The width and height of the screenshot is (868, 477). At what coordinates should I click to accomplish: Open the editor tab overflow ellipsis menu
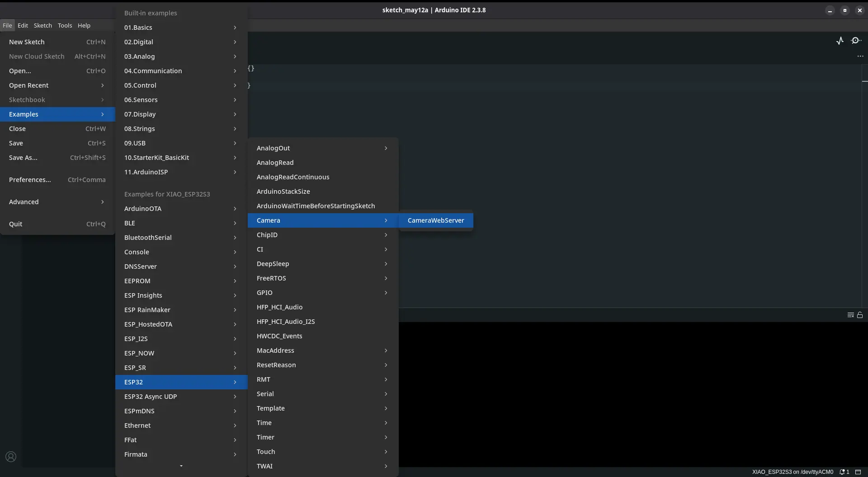click(860, 56)
